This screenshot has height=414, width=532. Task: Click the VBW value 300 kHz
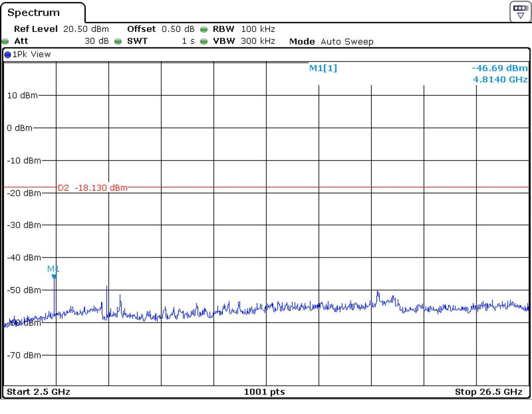click(258, 41)
